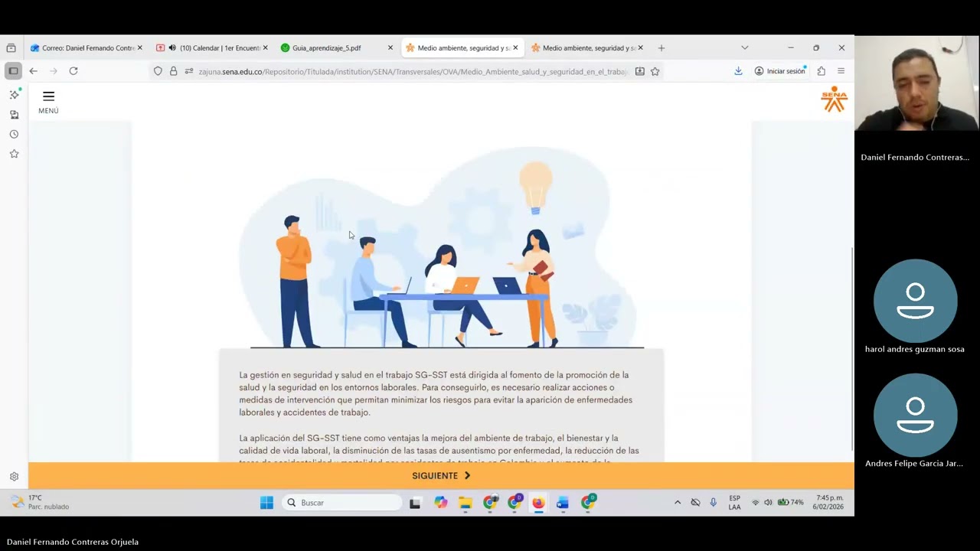Open Firefox from the taskbar

tap(538, 503)
